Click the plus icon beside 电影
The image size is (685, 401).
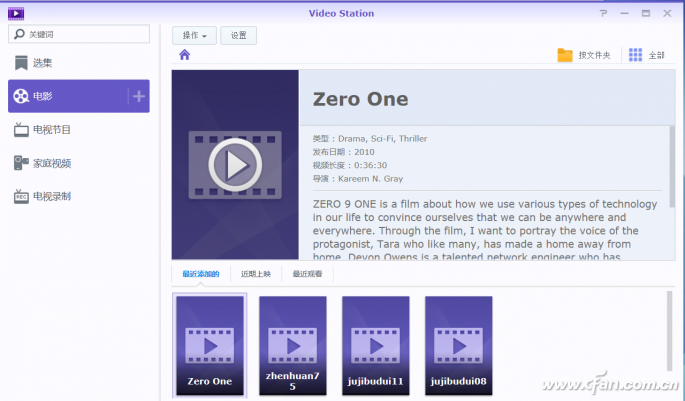(139, 96)
